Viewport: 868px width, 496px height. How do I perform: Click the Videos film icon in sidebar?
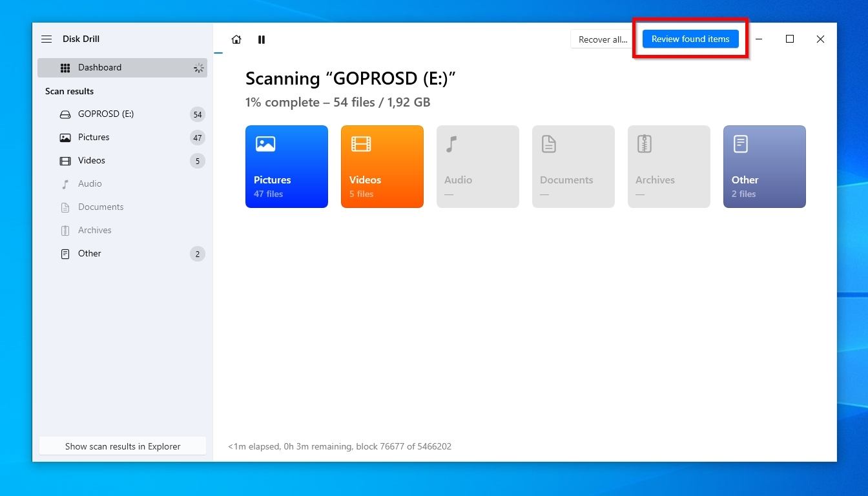pos(65,161)
